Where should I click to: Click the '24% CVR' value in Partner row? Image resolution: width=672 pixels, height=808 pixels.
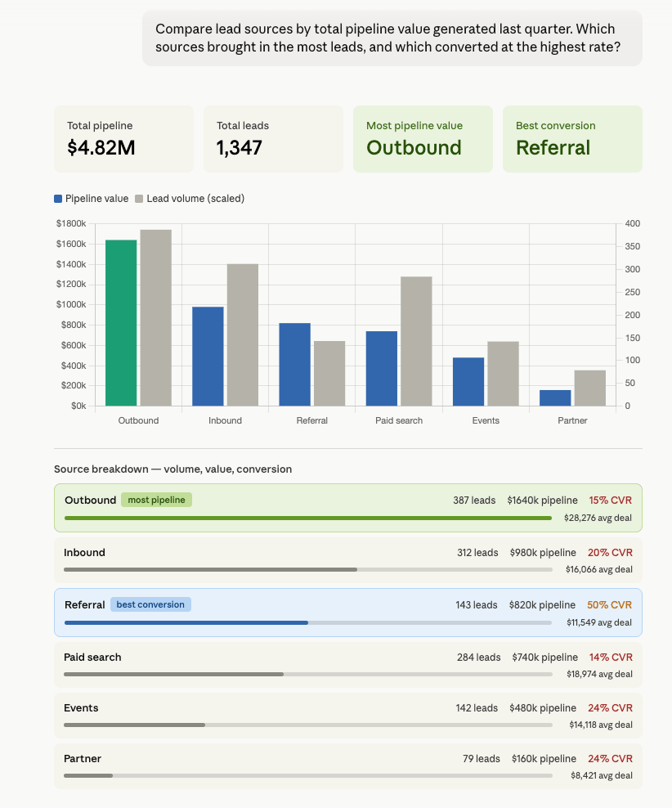pos(610,759)
